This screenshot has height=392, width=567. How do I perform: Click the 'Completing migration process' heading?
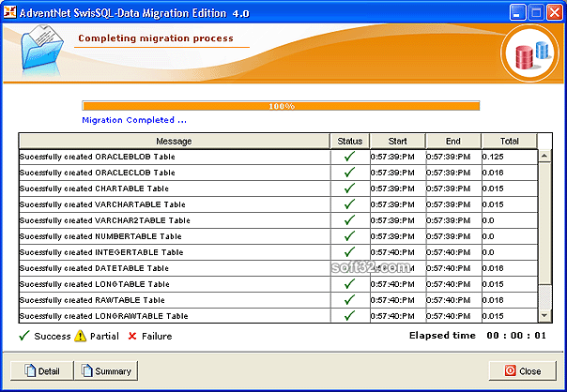[156, 38]
